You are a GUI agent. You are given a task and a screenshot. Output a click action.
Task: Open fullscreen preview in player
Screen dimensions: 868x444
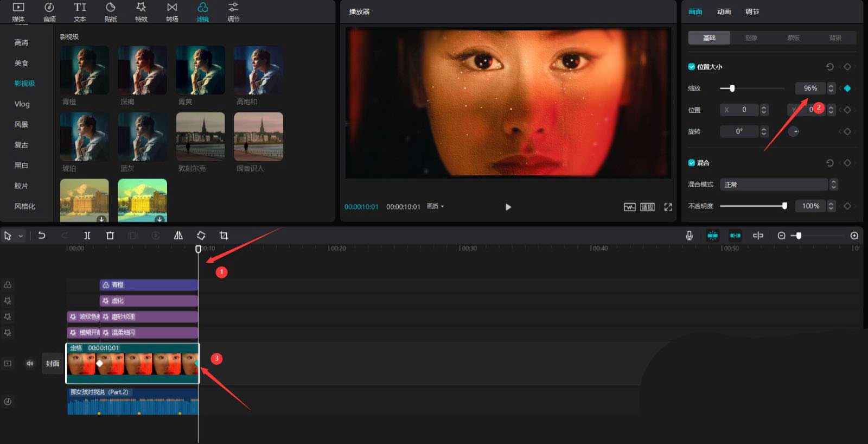click(x=668, y=207)
